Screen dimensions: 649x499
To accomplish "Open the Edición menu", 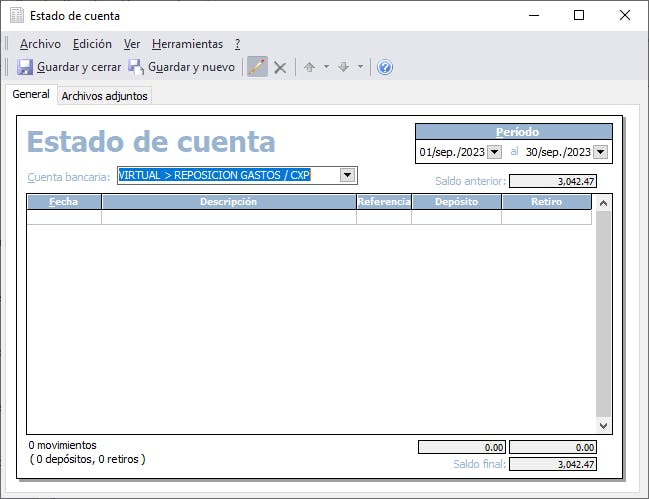I will [92, 44].
